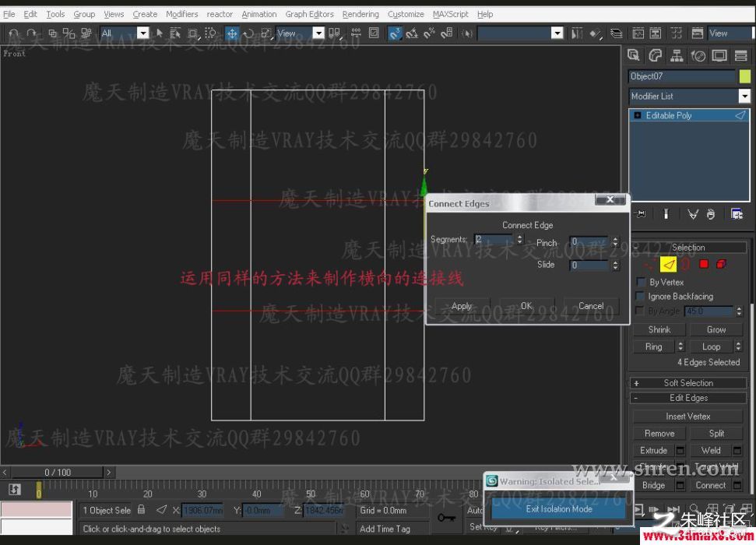This screenshot has height=545, width=756.
Task: Toggle the 3D Snaps button
Action: pyautogui.click(x=395, y=33)
